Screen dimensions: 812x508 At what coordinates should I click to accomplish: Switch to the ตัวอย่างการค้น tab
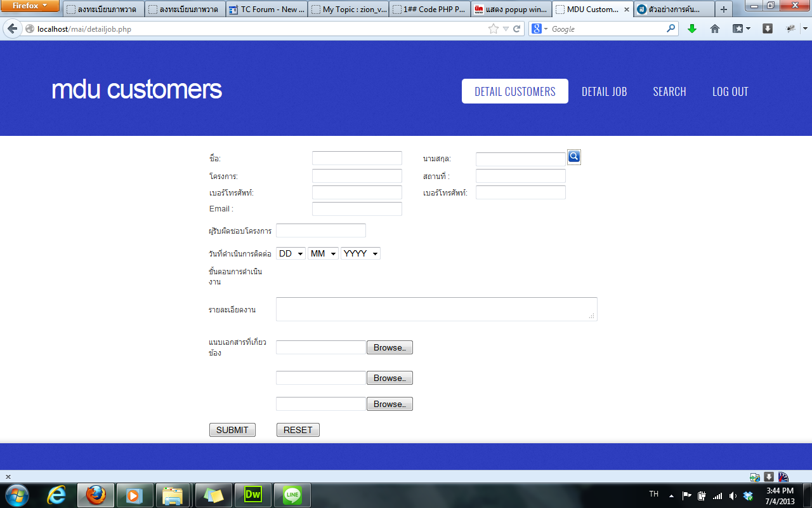pyautogui.click(x=674, y=10)
